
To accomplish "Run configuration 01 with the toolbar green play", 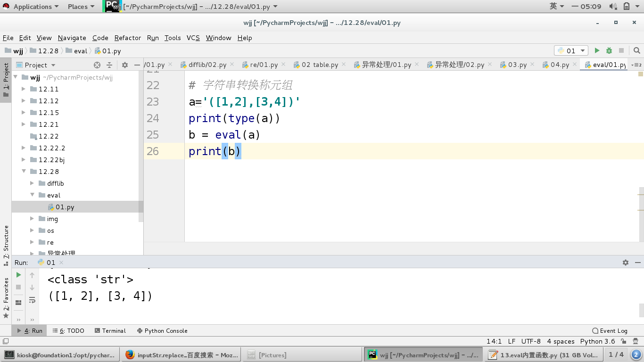I will click(597, 51).
